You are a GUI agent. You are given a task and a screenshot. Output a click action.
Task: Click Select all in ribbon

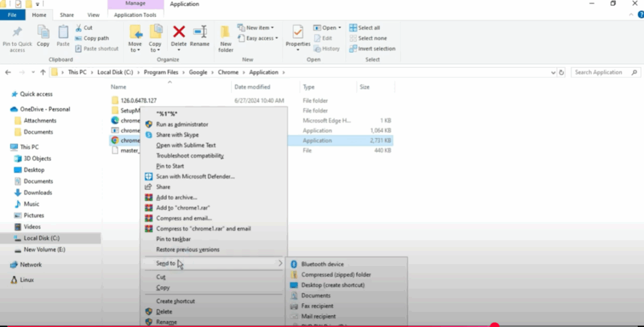(x=365, y=28)
